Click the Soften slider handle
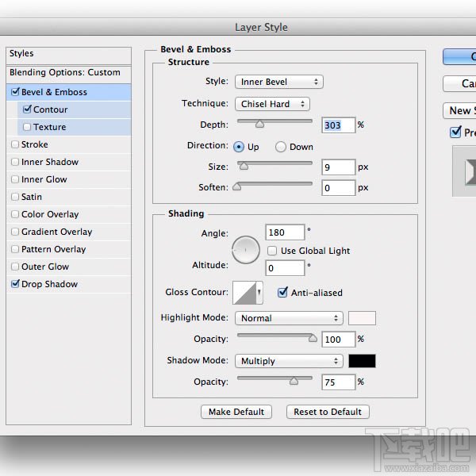Screen dimensions: 476x476 click(x=236, y=186)
